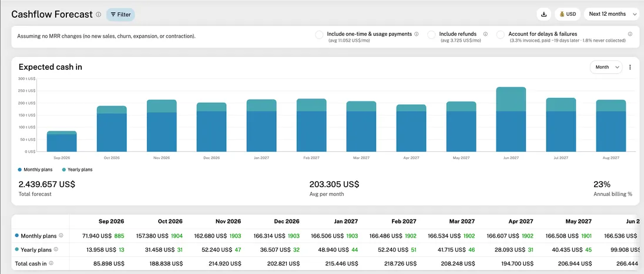Click the Mar 2027 table column header
Viewport: 644px width, 274px height.
(462, 221)
